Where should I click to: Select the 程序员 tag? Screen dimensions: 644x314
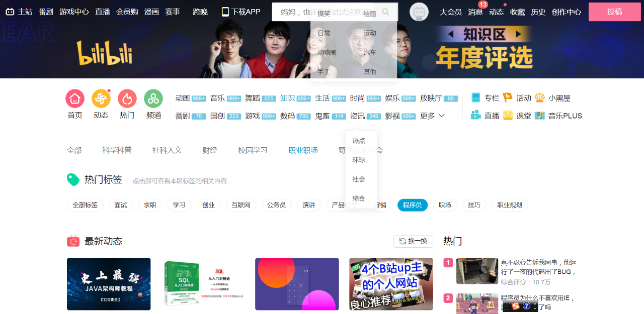tap(413, 205)
